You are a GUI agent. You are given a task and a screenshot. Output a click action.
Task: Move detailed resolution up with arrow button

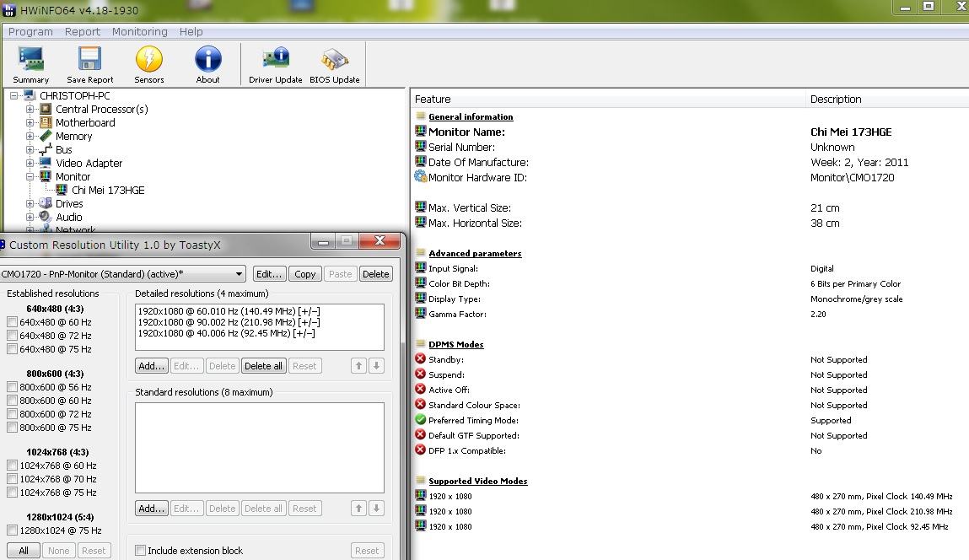click(358, 366)
